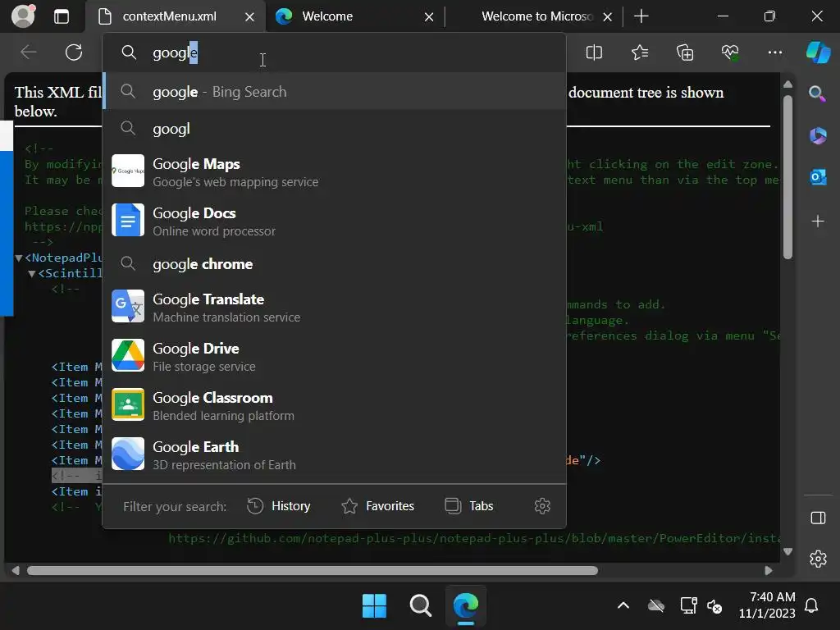The image size is (840, 630).
Task: Open the notifications bell icon
Action: coord(811,606)
